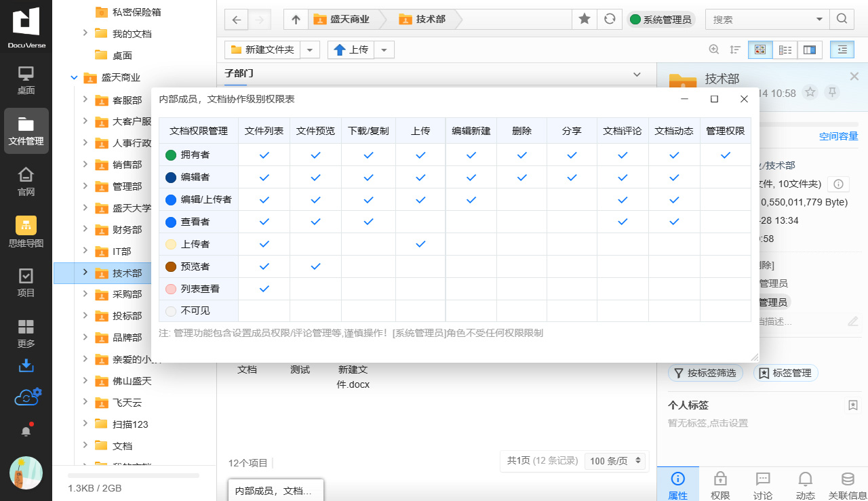
Task: Open the 讨论 tab
Action: pos(763,485)
